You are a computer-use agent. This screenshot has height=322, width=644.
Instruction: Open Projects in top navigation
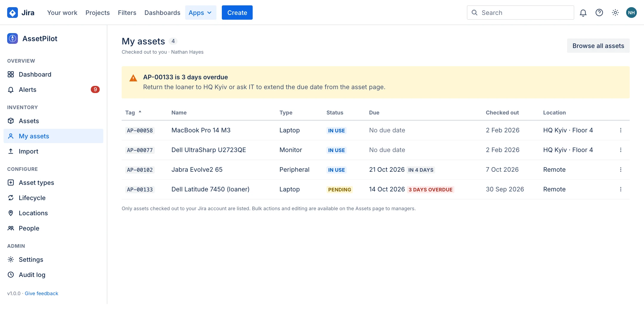pyautogui.click(x=97, y=13)
